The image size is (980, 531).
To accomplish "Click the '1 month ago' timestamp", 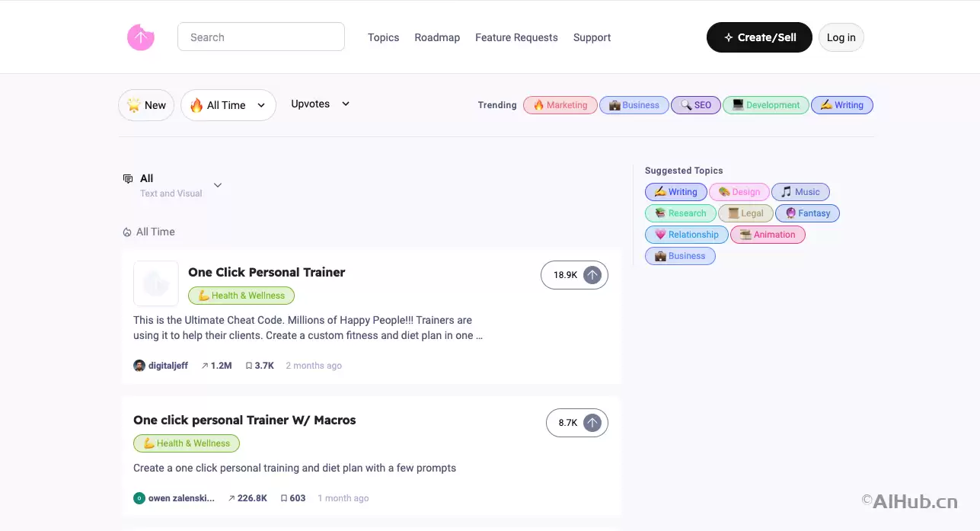I will pos(343,498).
